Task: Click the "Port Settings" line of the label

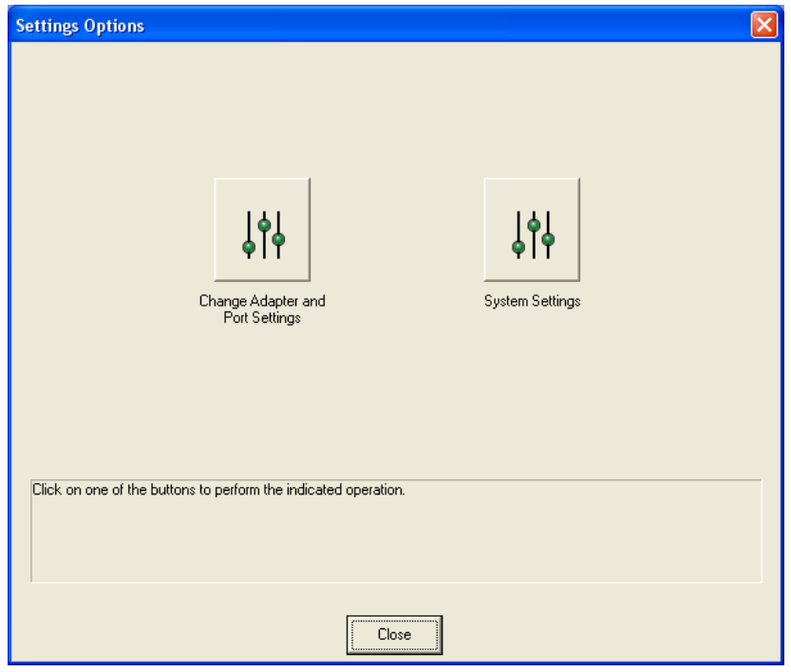Action: tap(262, 317)
